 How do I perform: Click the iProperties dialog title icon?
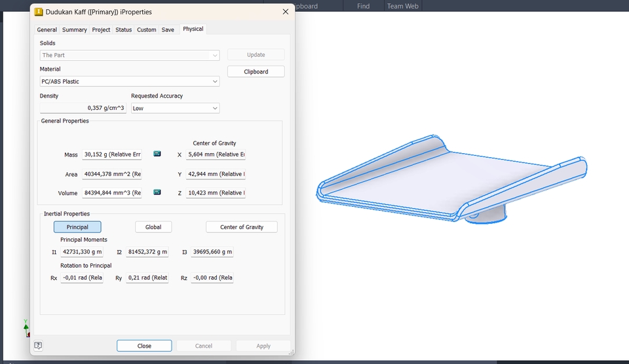pos(39,12)
